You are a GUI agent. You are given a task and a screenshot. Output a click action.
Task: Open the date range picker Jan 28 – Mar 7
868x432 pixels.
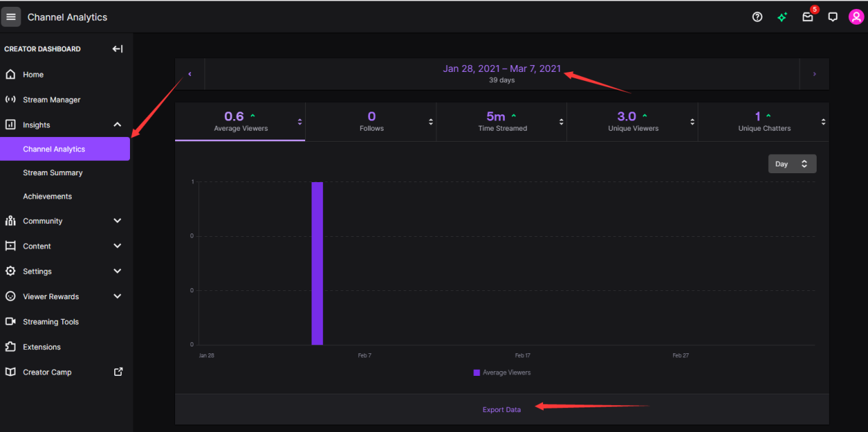click(502, 68)
